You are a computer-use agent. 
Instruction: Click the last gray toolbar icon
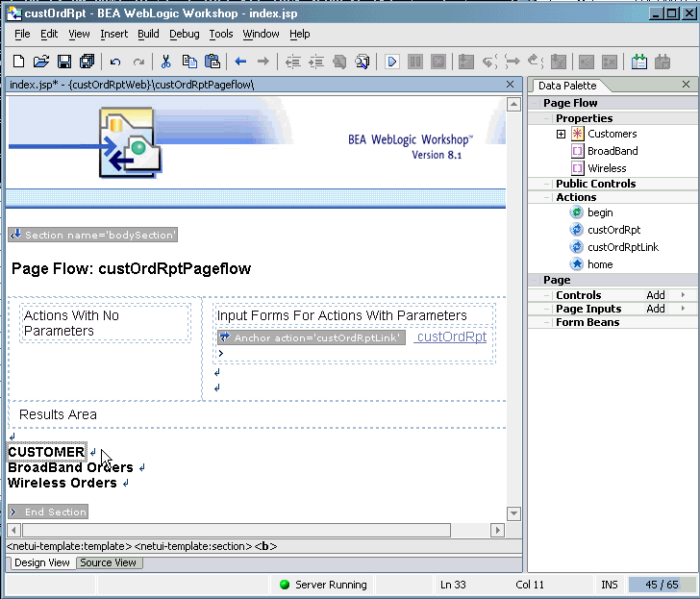tap(662, 62)
